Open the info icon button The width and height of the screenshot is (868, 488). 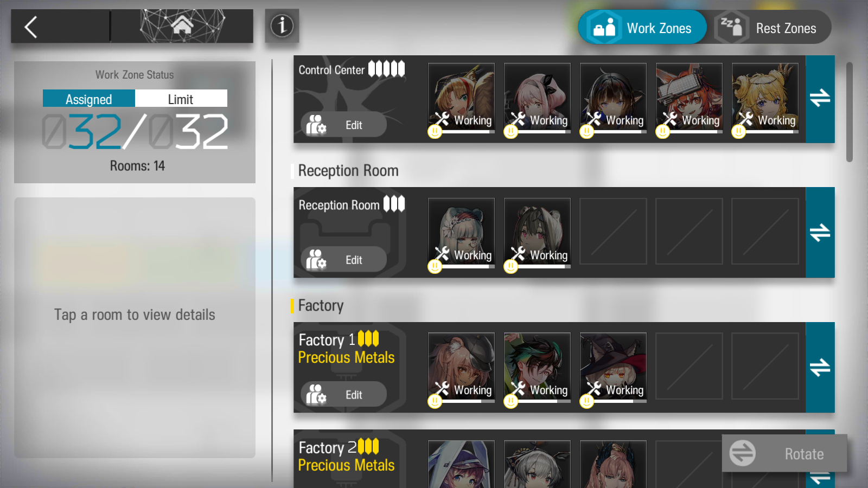click(282, 25)
